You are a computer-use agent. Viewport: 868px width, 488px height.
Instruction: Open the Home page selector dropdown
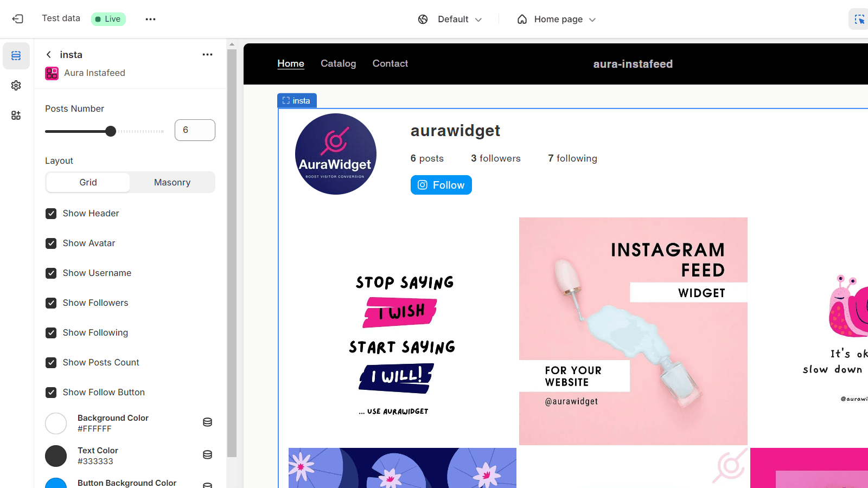557,20
